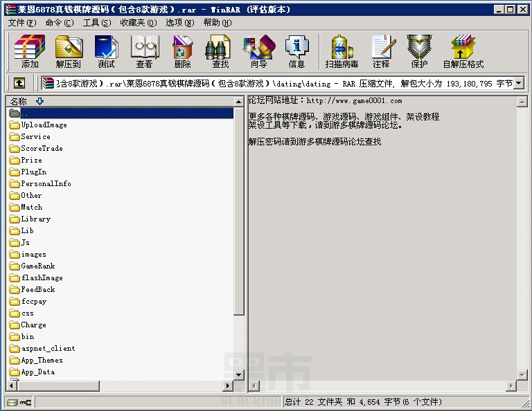Select the Js folder
The height and width of the screenshot is (411, 532).
19,243
